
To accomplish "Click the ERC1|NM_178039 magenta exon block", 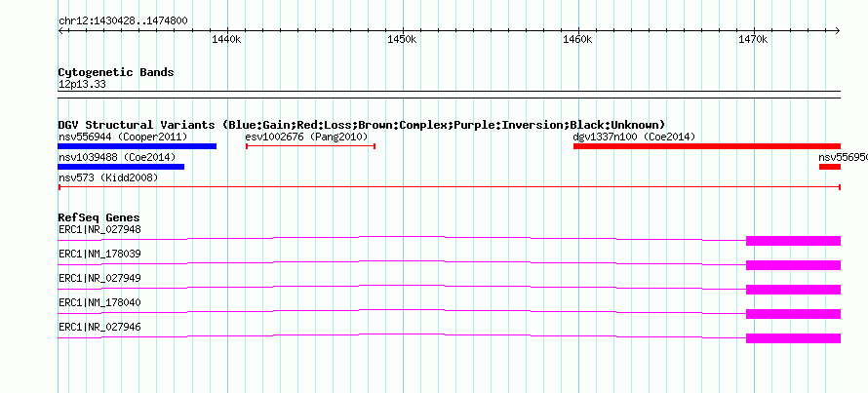I will coord(793,265).
